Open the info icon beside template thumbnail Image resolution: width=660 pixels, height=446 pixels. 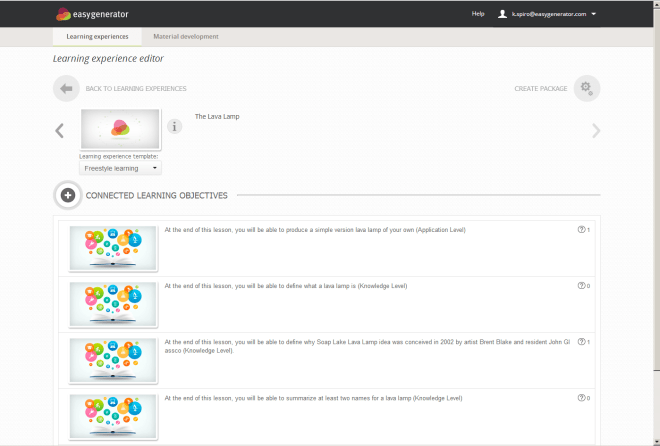tap(174, 126)
